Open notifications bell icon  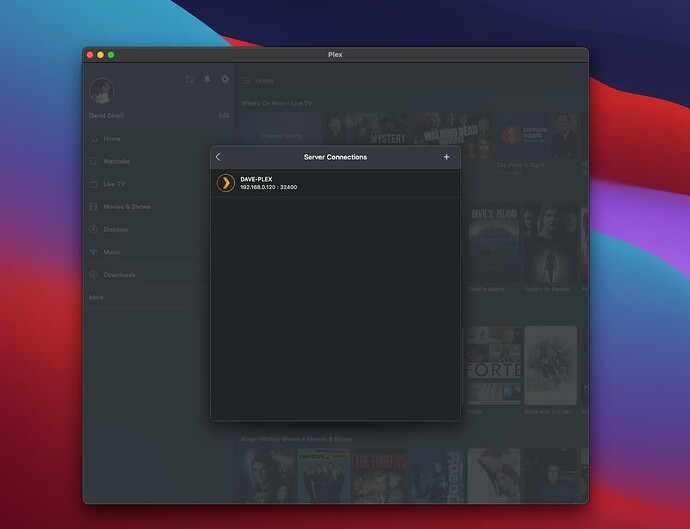point(207,79)
